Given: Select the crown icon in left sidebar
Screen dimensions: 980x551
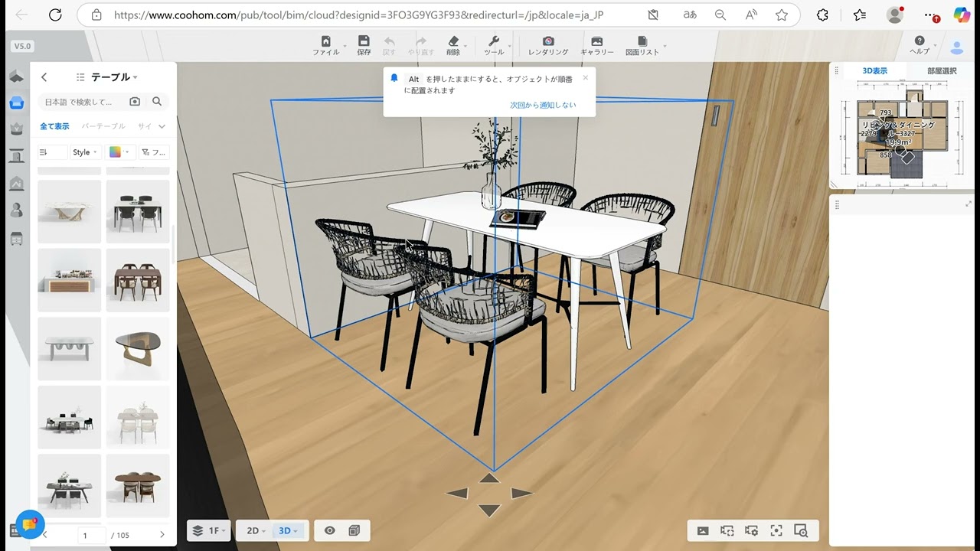Looking at the screenshot, I should (16, 129).
